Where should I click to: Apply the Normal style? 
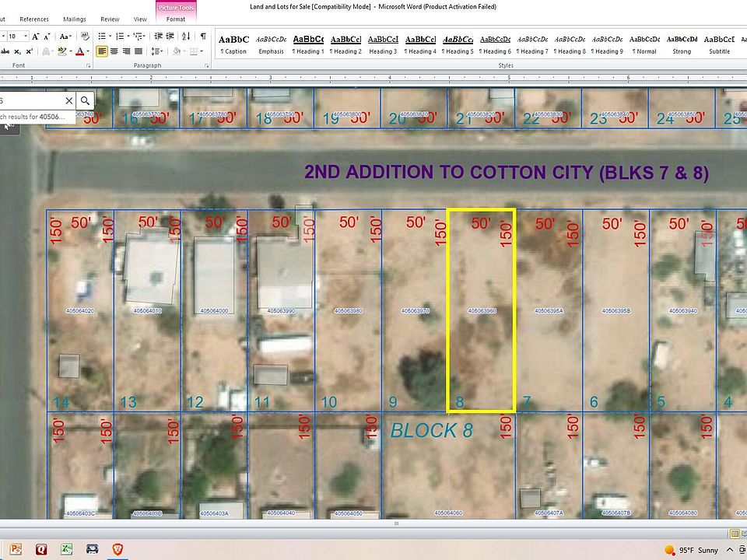click(x=644, y=45)
